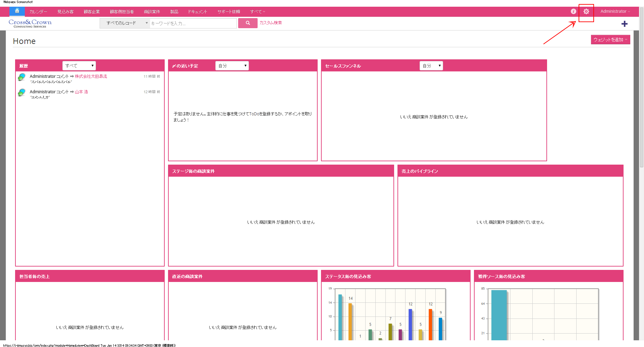Image resolution: width=644 pixels, height=347 pixels.
Task: Click the first comment bubble icon in 履歴
Action: point(22,77)
